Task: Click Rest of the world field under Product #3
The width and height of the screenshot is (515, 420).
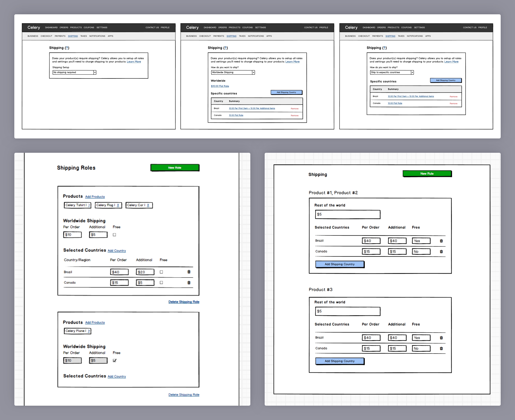Action: click(x=347, y=311)
